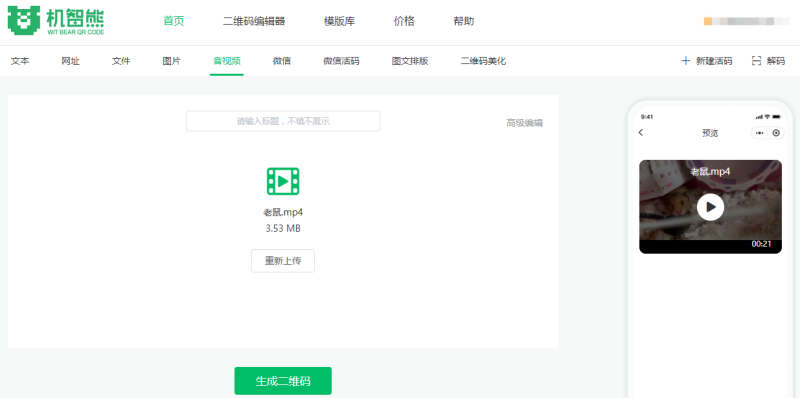Play the 老鼠.mp4 video in preview
This screenshot has width=800, height=398.
pyautogui.click(x=710, y=207)
